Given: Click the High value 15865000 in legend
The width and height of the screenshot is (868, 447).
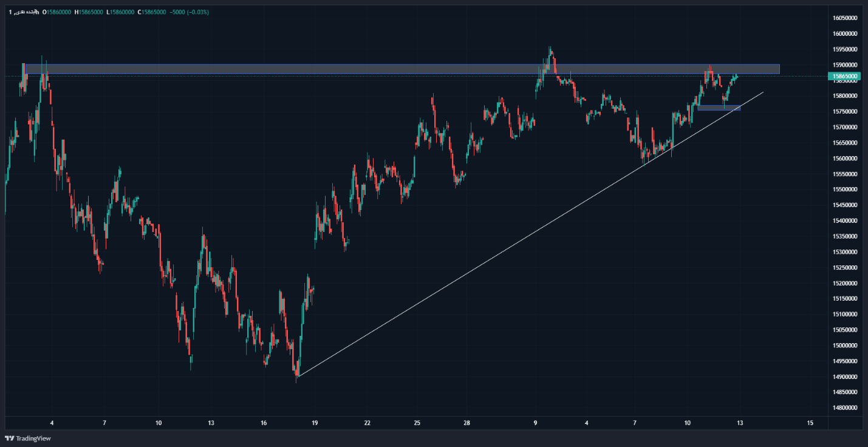Looking at the screenshot, I should tap(91, 12).
